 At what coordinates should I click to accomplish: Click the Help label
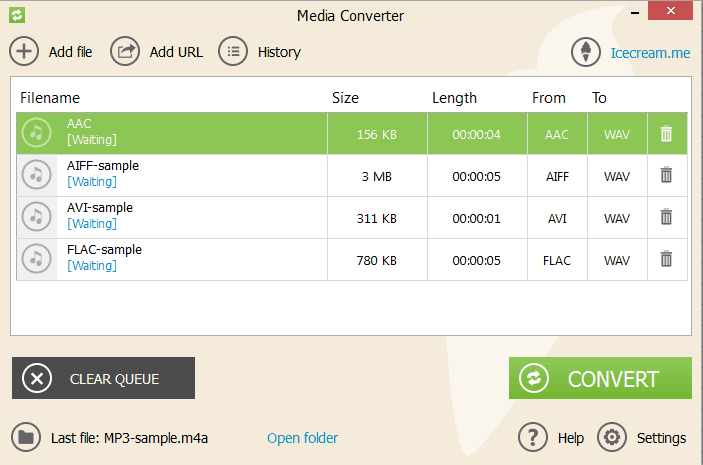571,438
